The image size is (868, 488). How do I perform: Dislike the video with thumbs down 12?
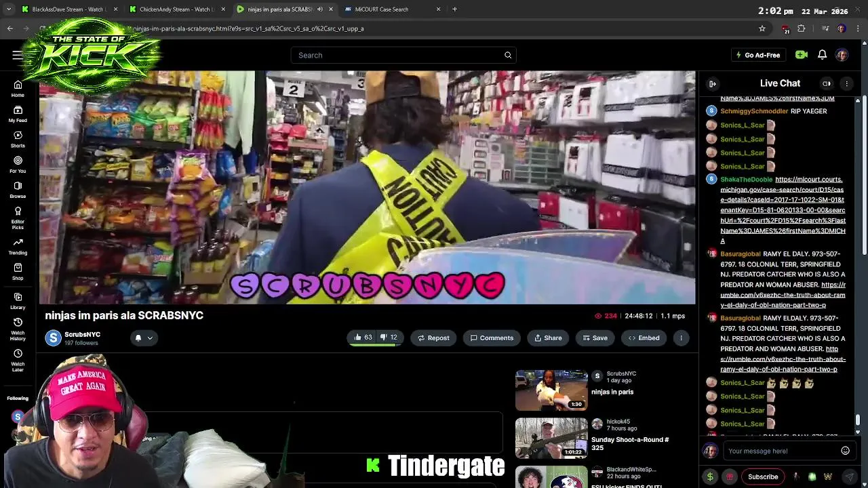(x=389, y=338)
